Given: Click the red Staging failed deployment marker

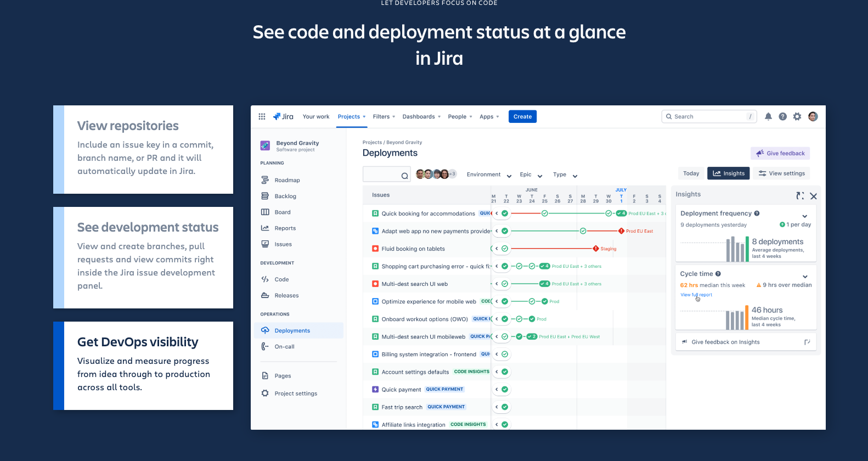Looking at the screenshot, I should (596, 249).
